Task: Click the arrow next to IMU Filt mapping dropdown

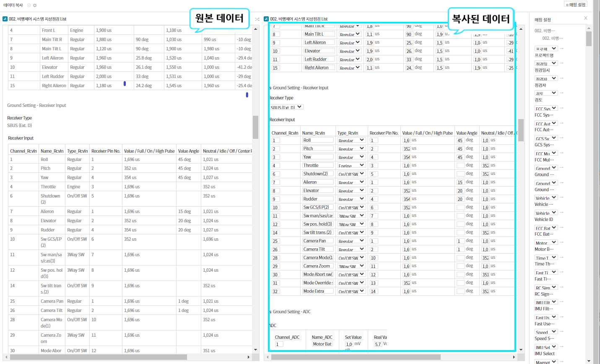Action: point(561,302)
